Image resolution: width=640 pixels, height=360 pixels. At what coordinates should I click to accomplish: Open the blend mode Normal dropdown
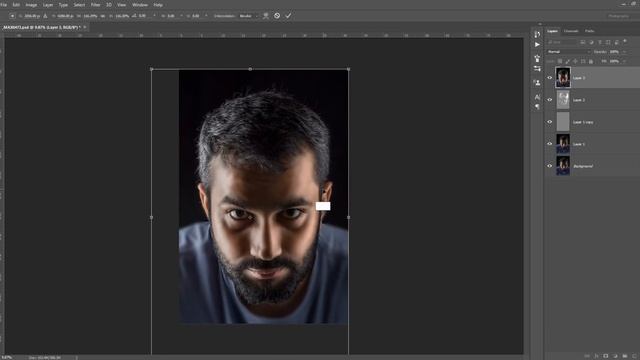click(x=569, y=52)
